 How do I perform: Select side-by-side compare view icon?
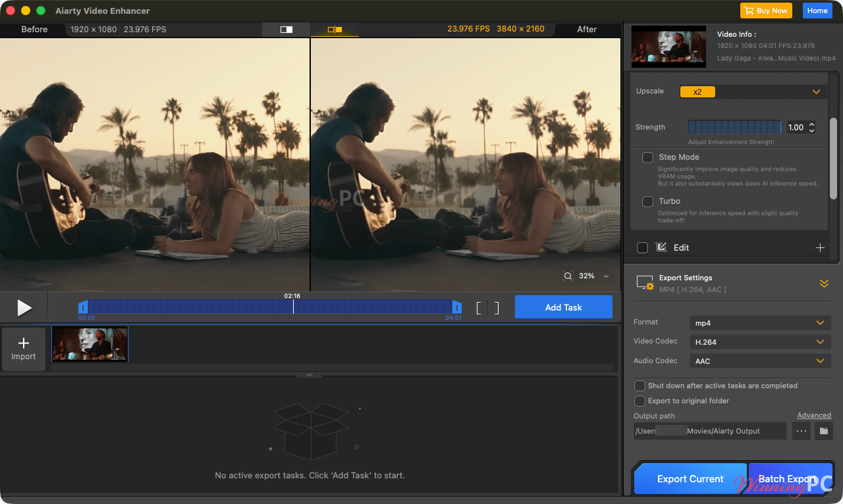tap(335, 30)
